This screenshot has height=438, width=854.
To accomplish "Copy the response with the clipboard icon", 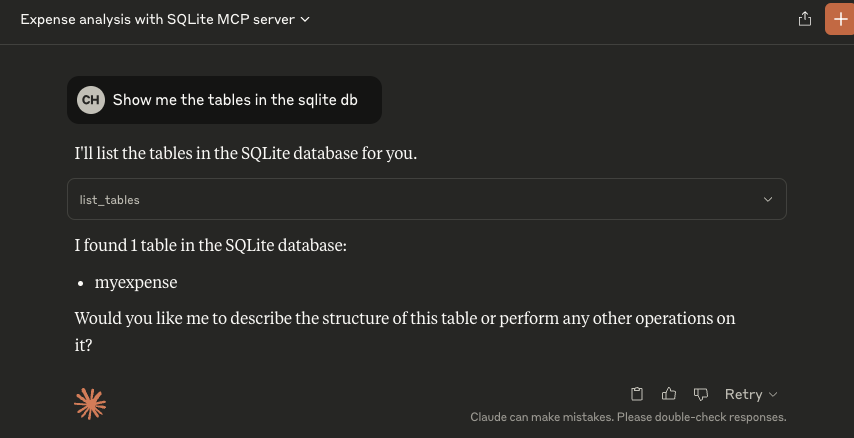I will pos(637,394).
